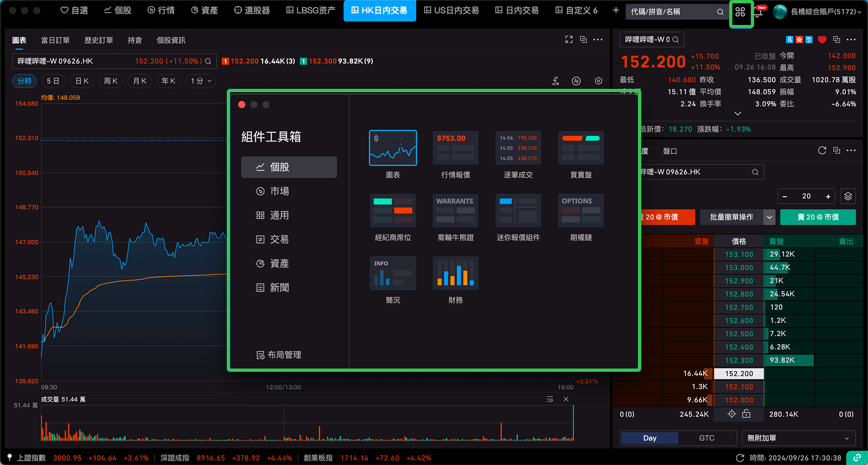Click the 賣 20 @ 市價 sell button
868x465 pixels.
(818, 217)
